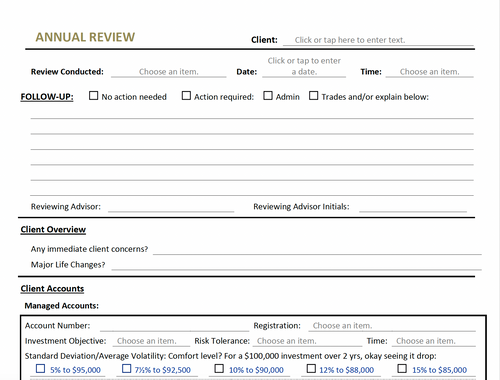
Task: Open the Time dropdown beside Date
Action: pos(429,72)
